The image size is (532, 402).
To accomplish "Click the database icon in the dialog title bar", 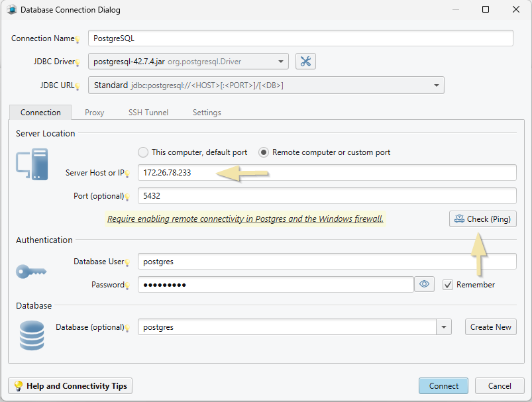I will [x=11, y=9].
